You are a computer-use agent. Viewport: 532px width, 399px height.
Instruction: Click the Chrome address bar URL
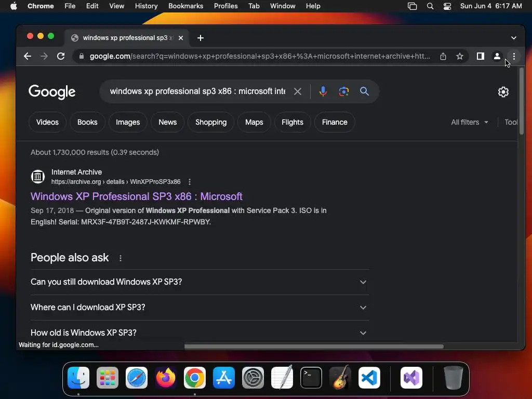click(260, 56)
